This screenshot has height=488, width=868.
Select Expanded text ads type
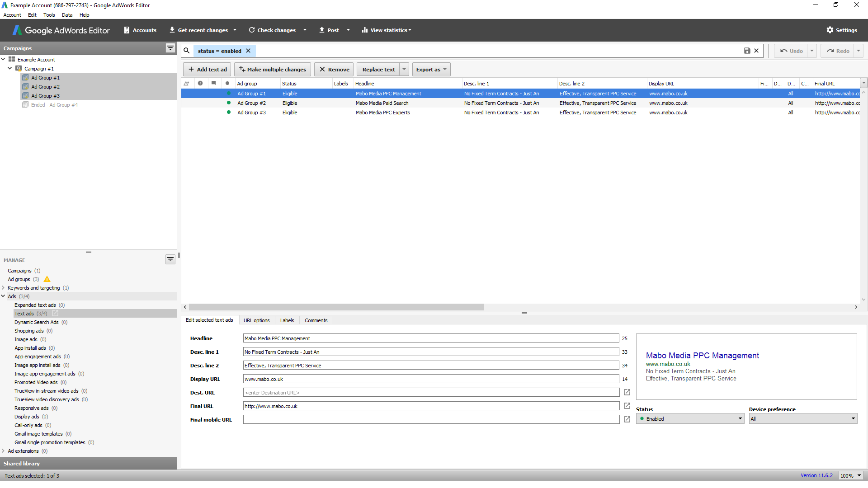click(35, 305)
